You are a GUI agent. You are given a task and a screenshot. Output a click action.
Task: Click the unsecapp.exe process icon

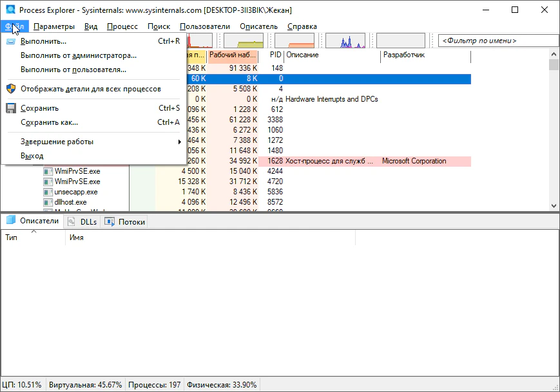pyautogui.click(x=48, y=192)
